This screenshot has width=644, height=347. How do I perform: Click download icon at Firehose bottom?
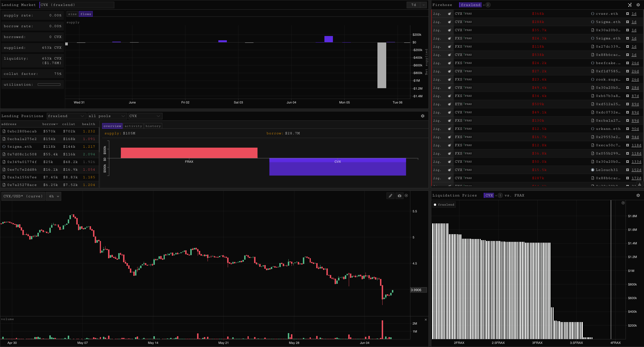tap(639, 184)
